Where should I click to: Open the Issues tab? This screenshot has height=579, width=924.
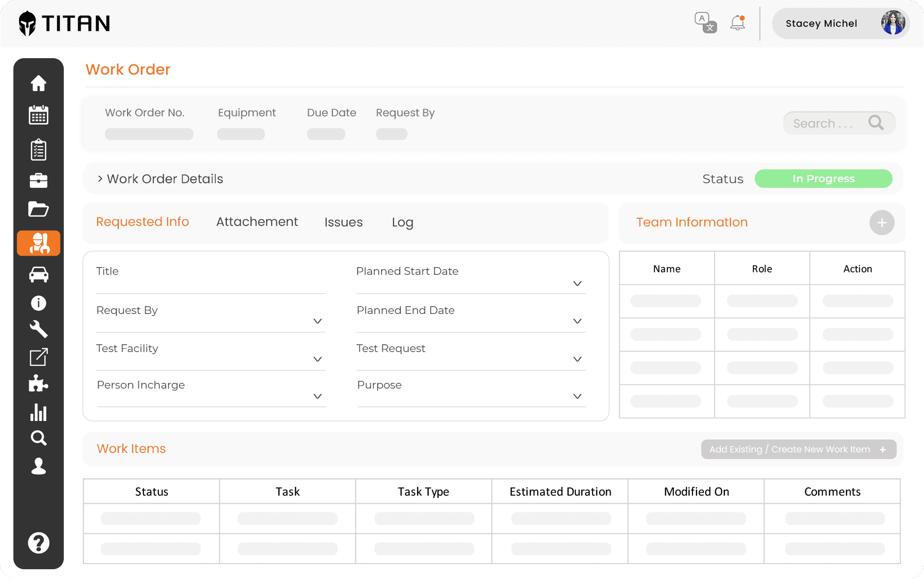click(x=343, y=222)
